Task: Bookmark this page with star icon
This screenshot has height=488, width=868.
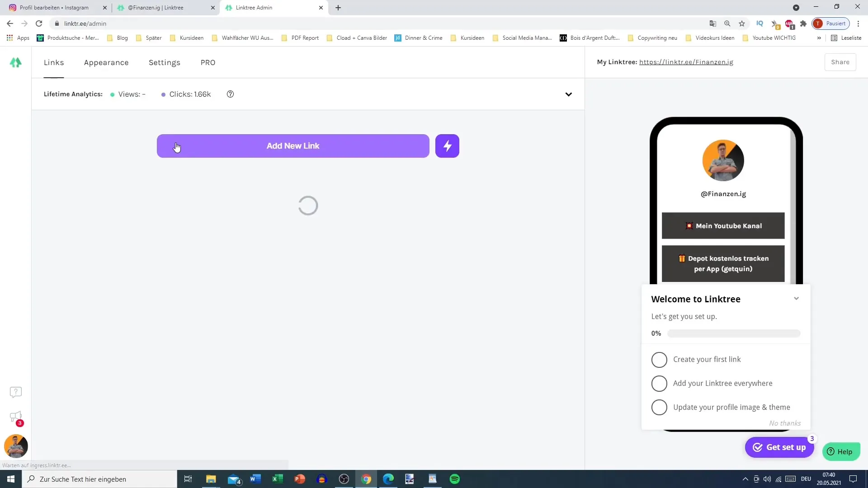Action: [742, 23]
